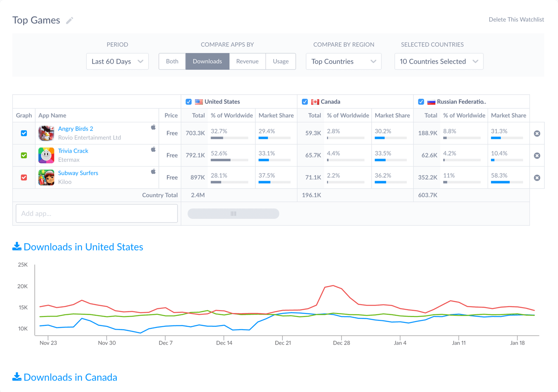
Task: Click Delete This Watchlist link
Action: click(516, 20)
